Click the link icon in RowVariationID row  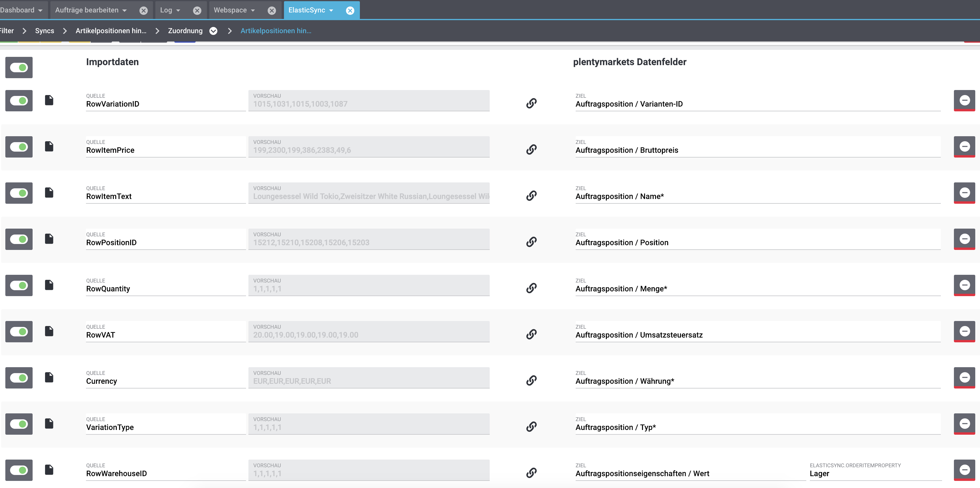coord(531,103)
